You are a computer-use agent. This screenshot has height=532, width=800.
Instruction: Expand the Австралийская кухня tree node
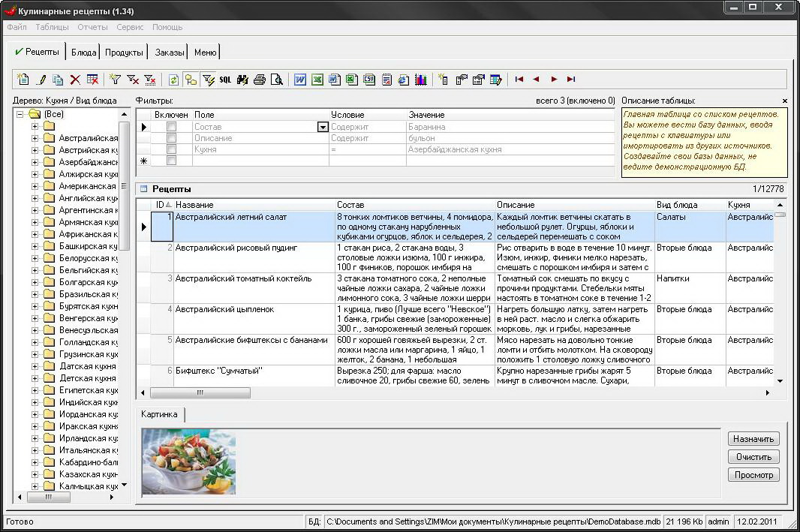click(35, 138)
